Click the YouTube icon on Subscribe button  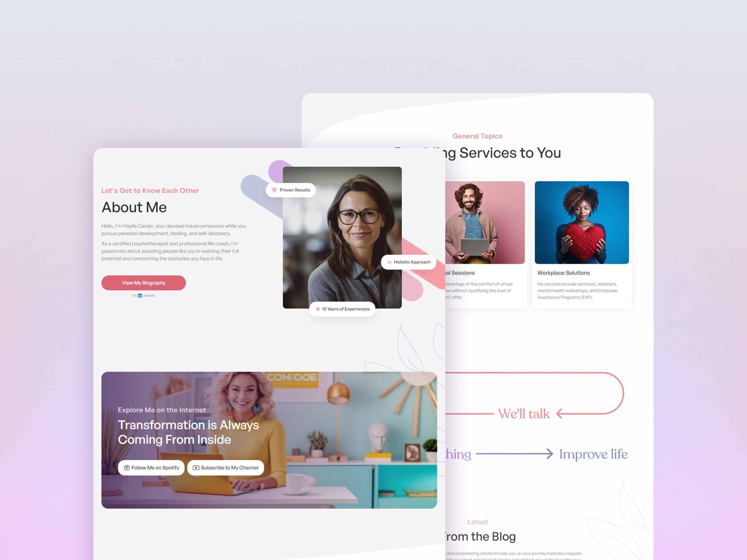(x=196, y=468)
